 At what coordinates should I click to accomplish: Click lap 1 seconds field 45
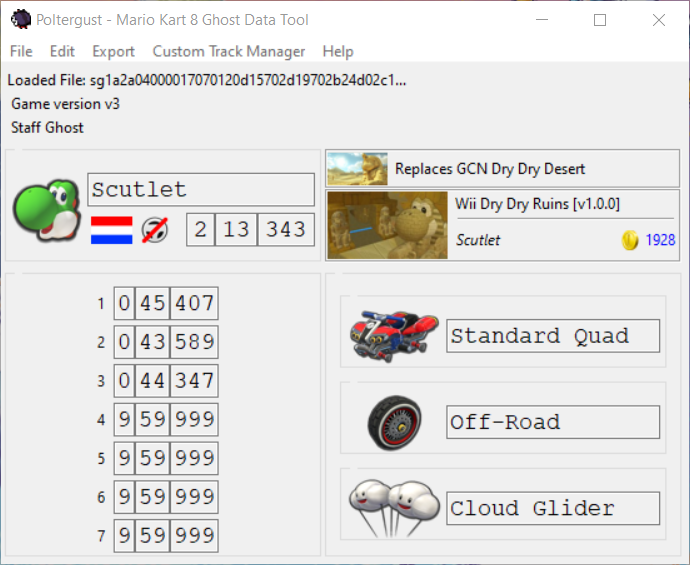point(152,303)
